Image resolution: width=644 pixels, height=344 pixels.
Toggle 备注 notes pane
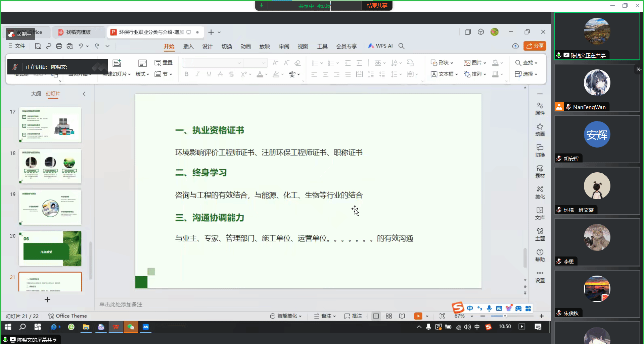tap(325, 316)
